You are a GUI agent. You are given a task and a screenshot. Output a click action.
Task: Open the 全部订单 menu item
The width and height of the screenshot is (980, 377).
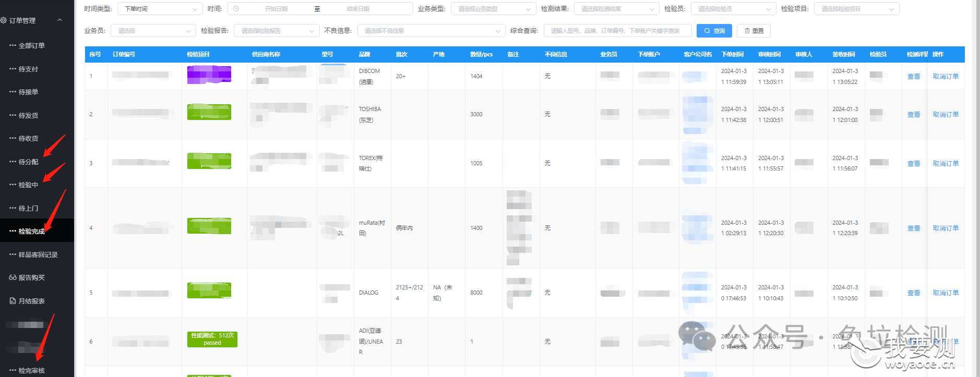pos(31,46)
